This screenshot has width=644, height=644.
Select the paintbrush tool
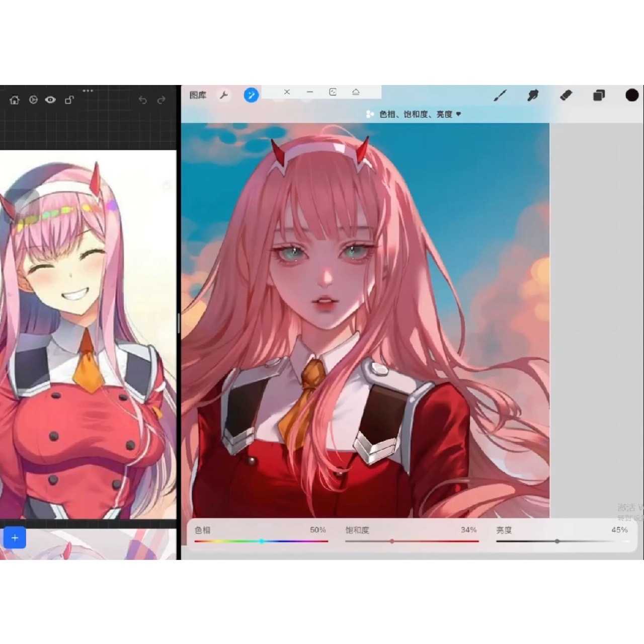click(x=500, y=95)
